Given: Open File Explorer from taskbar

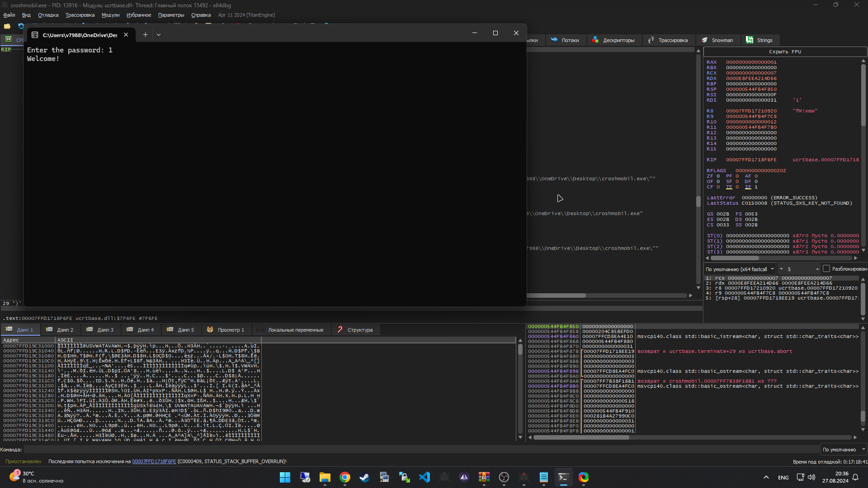Looking at the screenshot, I should (325, 477).
